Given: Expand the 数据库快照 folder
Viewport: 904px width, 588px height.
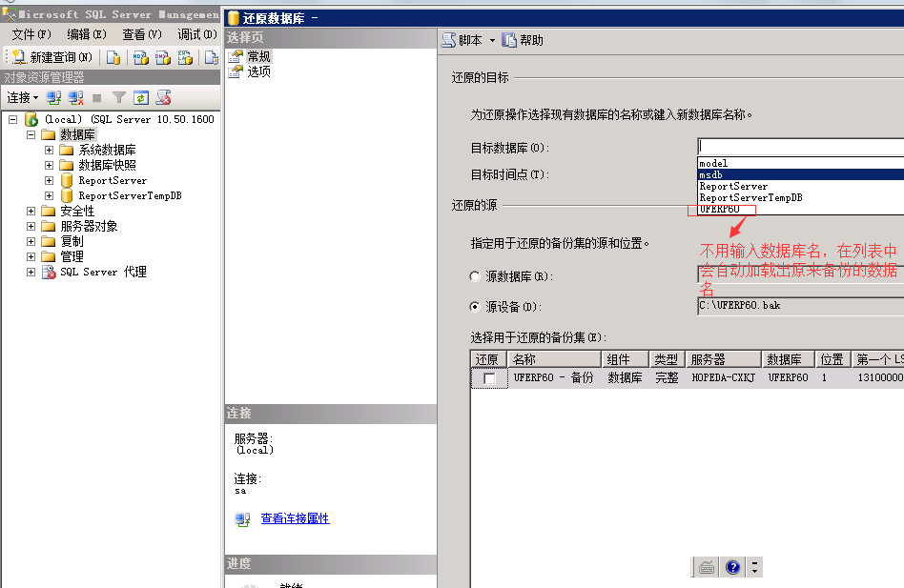Looking at the screenshot, I should coord(49,165).
